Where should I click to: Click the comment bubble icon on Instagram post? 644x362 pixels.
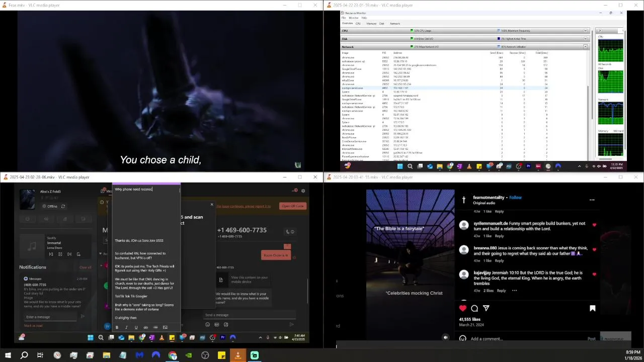(474, 308)
